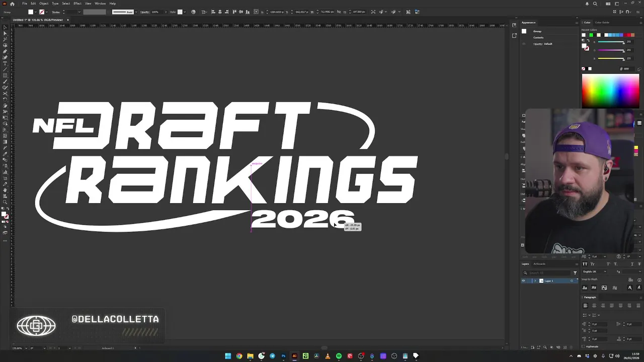The height and width of the screenshot is (362, 644).
Task: Select the Zoom tool in the toolbar
Action: click(x=5, y=202)
